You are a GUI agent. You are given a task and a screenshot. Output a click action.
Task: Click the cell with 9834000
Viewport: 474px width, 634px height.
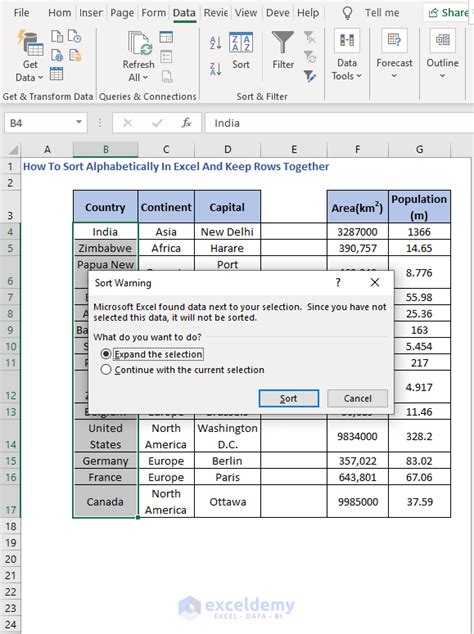(x=358, y=436)
